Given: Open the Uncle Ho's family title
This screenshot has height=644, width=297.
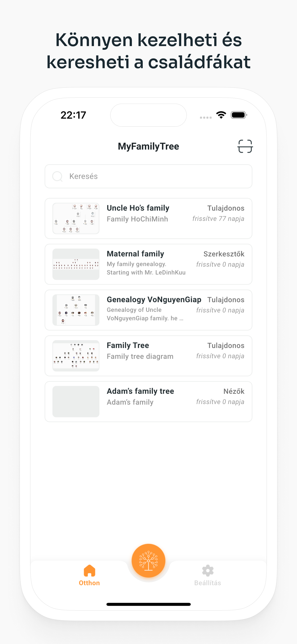Looking at the screenshot, I should (x=138, y=208).
